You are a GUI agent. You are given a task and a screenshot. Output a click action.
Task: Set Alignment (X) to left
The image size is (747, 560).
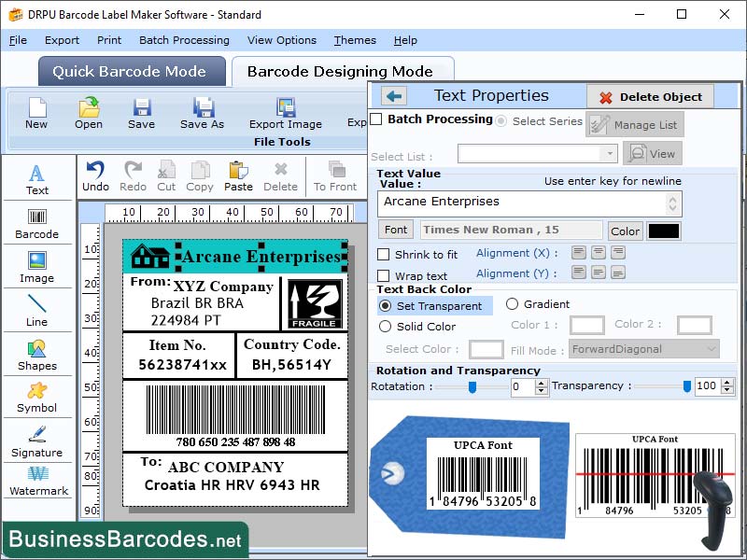coord(579,252)
